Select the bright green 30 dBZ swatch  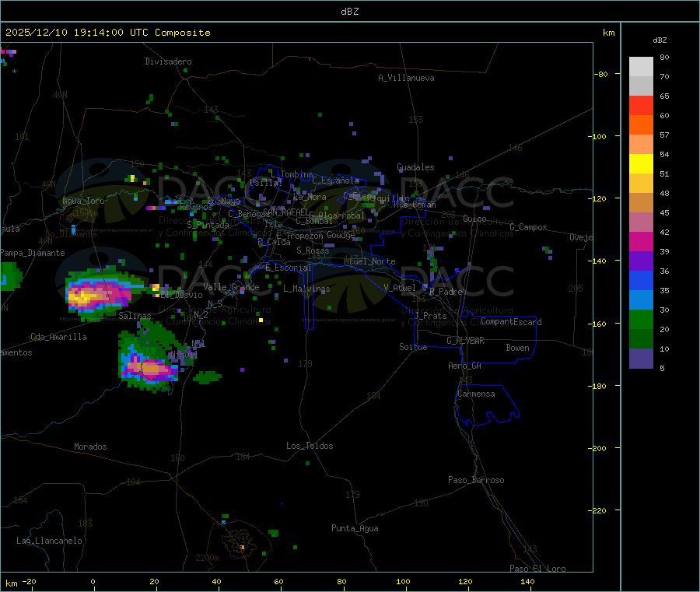click(x=641, y=319)
